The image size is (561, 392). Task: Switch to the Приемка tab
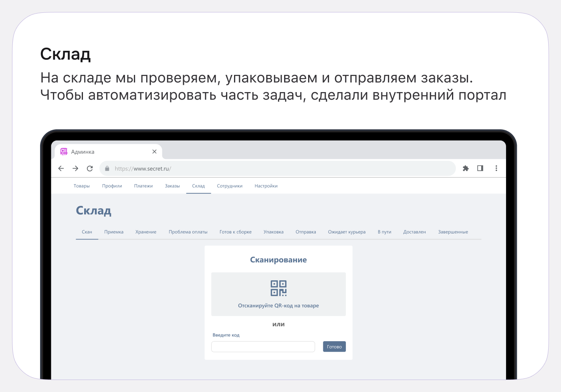click(114, 232)
